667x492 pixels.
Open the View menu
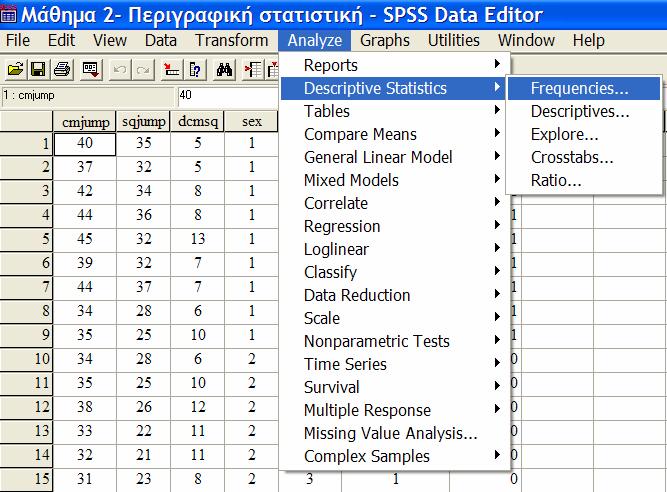[110, 40]
